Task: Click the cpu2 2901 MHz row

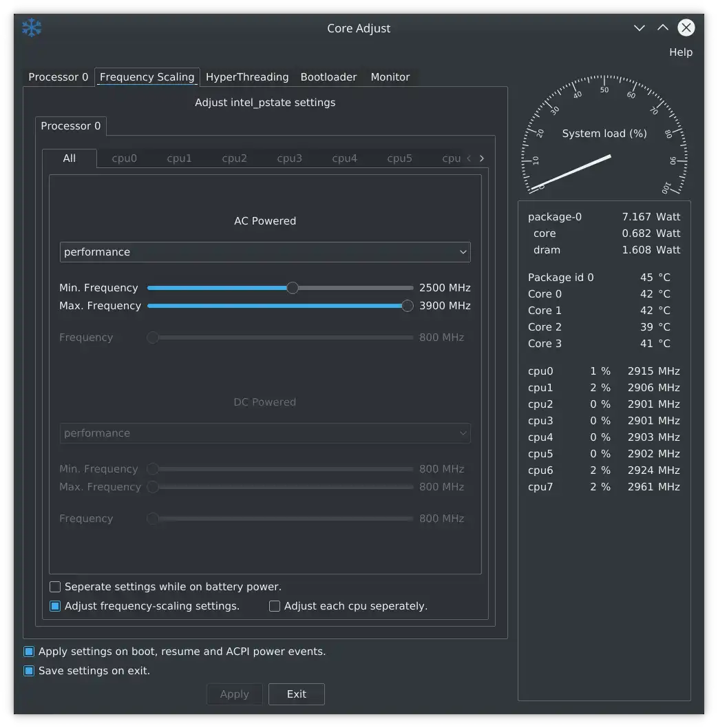Action: pos(604,404)
